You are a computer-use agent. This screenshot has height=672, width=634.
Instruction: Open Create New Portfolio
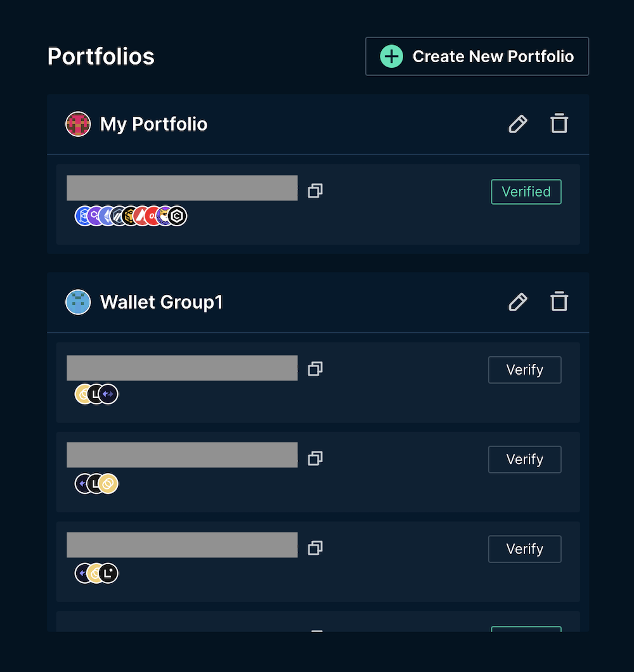click(477, 56)
